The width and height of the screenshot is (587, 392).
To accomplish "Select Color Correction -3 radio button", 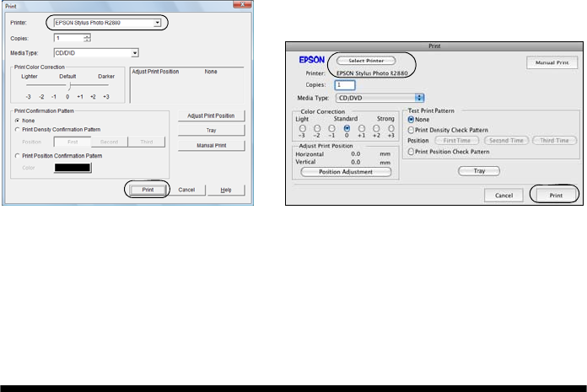I will coord(303,129).
